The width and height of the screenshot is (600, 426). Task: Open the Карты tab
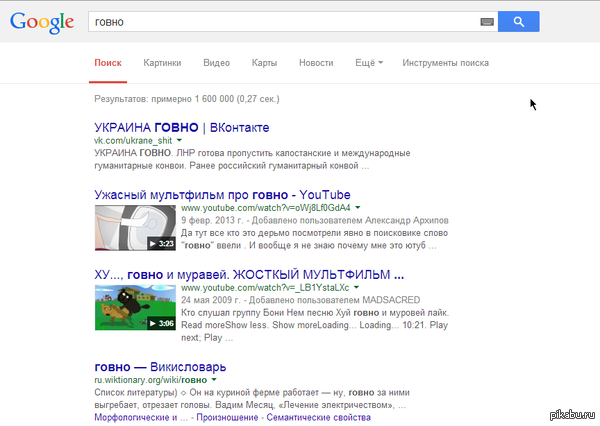tap(264, 63)
